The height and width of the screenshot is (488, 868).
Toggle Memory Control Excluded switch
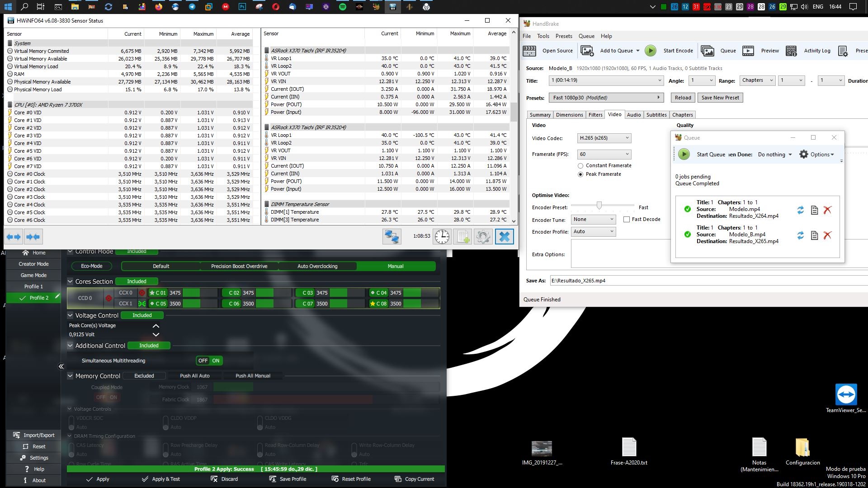(144, 376)
